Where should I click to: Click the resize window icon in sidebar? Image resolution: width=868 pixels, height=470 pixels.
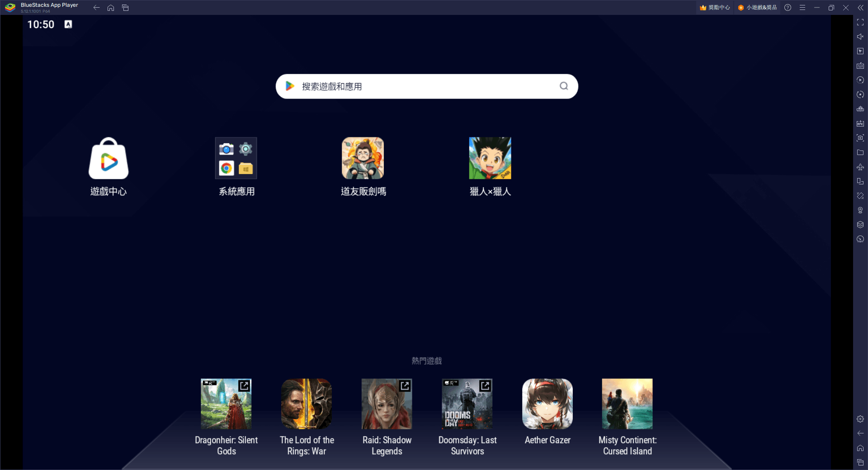pos(860,181)
